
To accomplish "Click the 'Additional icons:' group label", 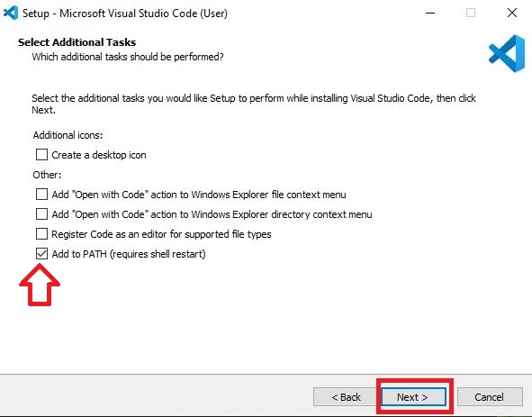I will [68, 135].
